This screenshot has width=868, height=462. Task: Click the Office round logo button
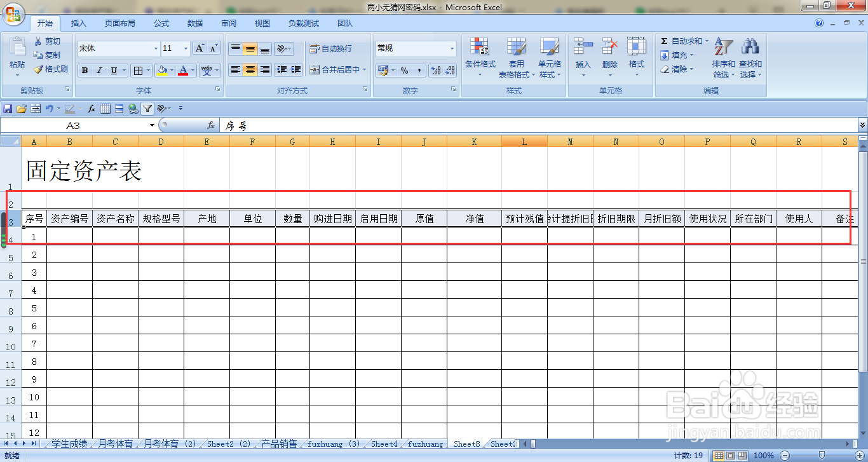[x=13, y=13]
